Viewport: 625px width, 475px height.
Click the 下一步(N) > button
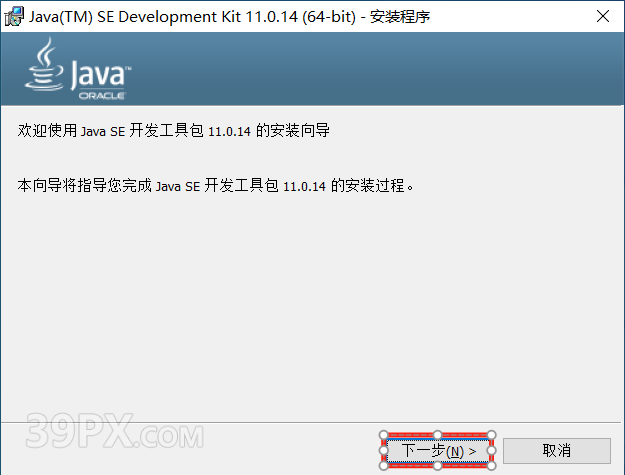click(437, 451)
